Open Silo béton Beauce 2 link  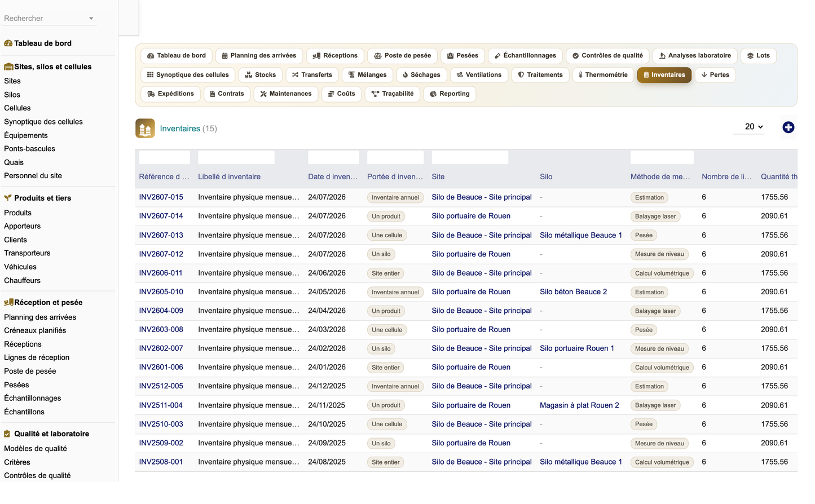[573, 292]
